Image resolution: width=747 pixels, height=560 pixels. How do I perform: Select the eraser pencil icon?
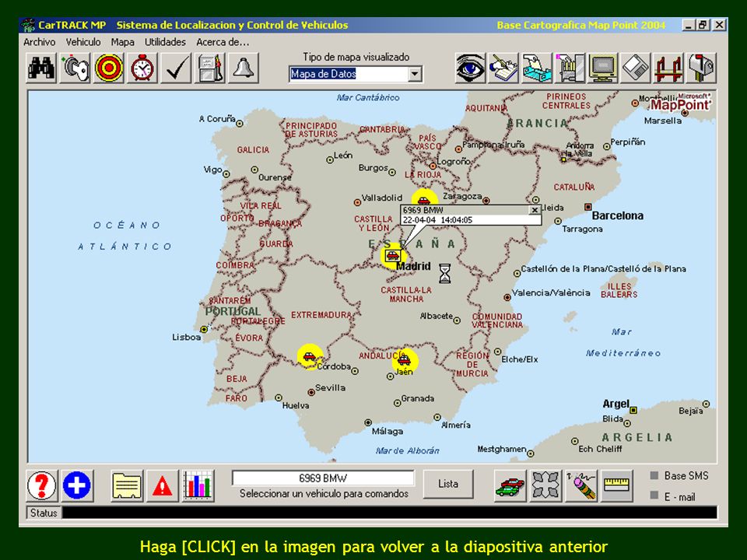point(581,485)
